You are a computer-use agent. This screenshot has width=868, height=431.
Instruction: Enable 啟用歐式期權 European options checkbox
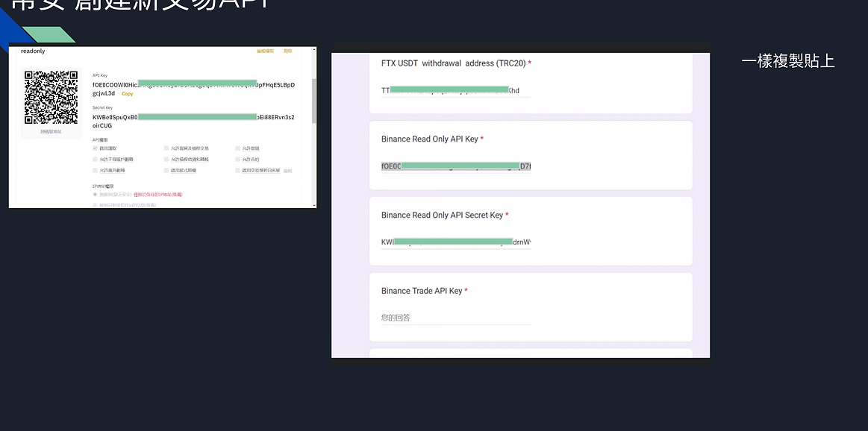pyautogui.click(x=166, y=171)
